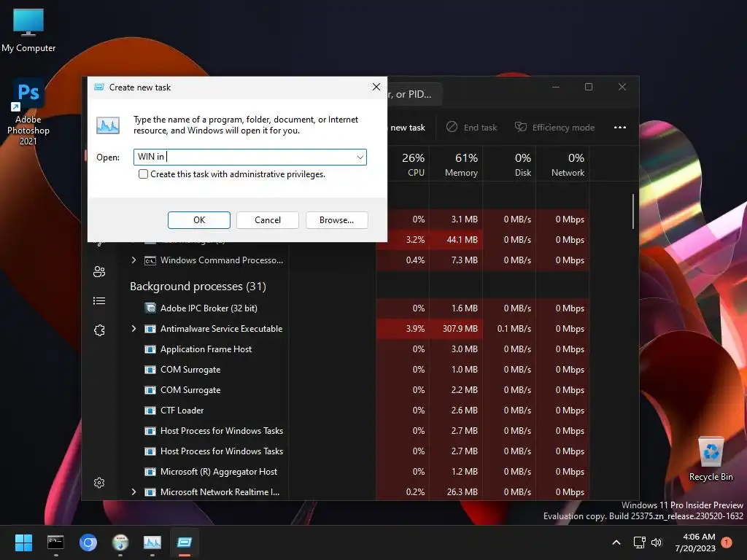Click the Browse... button
Image resolution: width=747 pixels, height=560 pixels.
337,220
